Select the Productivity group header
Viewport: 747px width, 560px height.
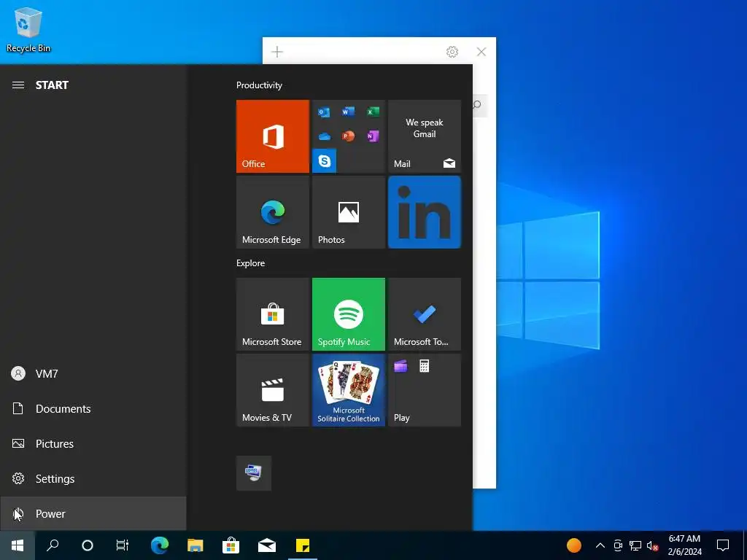(259, 85)
